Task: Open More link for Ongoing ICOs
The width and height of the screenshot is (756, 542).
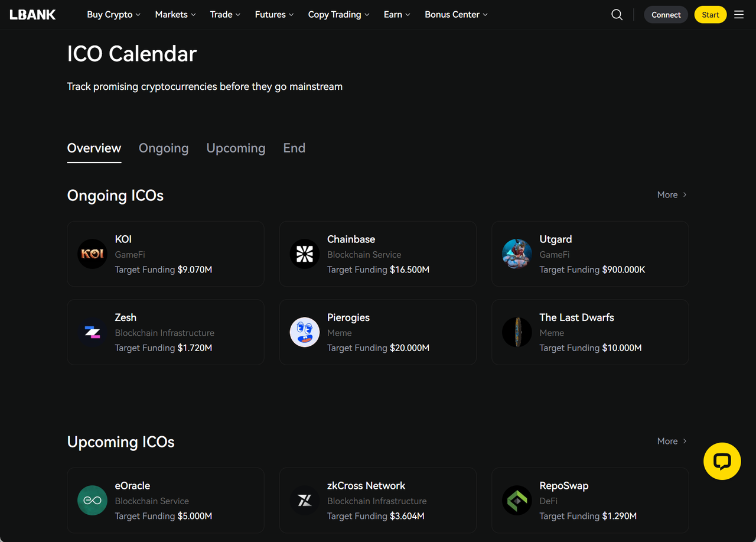Action: click(x=672, y=195)
